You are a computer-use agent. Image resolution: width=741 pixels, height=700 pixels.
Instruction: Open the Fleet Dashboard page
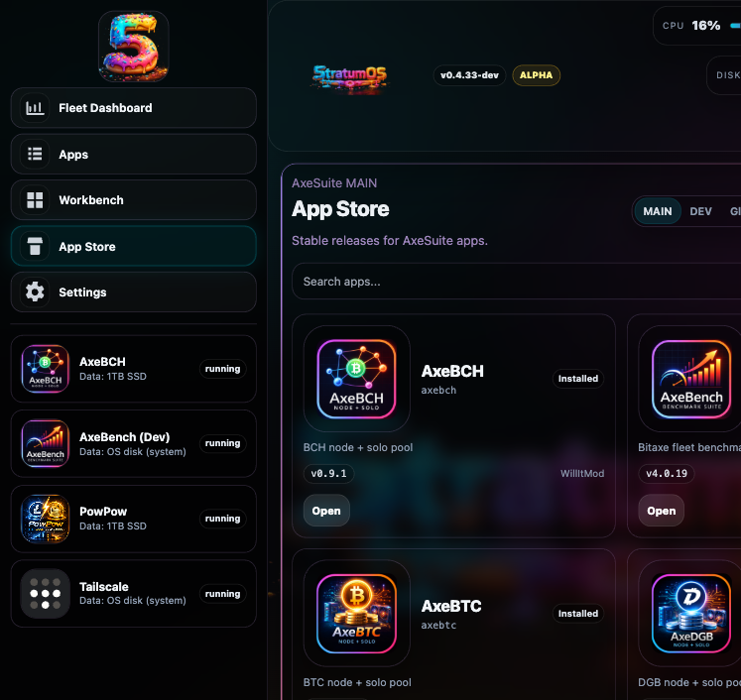pyautogui.click(x=134, y=108)
